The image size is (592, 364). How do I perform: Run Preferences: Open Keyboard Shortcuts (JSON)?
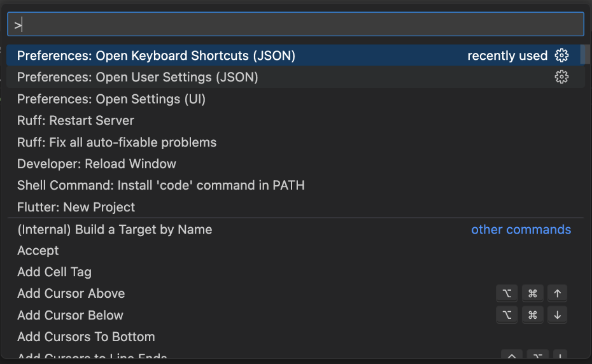pos(156,55)
